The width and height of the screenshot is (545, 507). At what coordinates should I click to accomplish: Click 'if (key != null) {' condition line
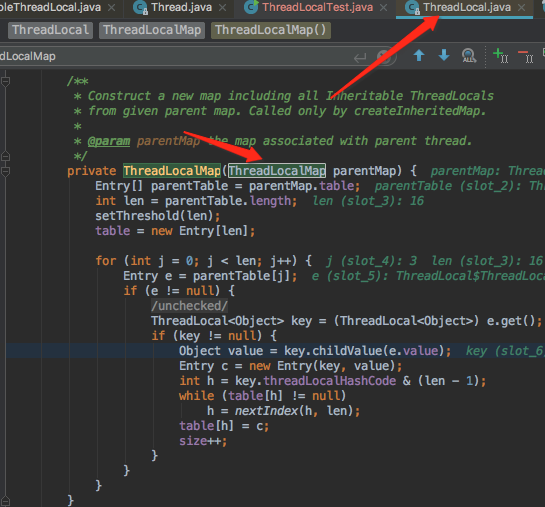(214, 336)
